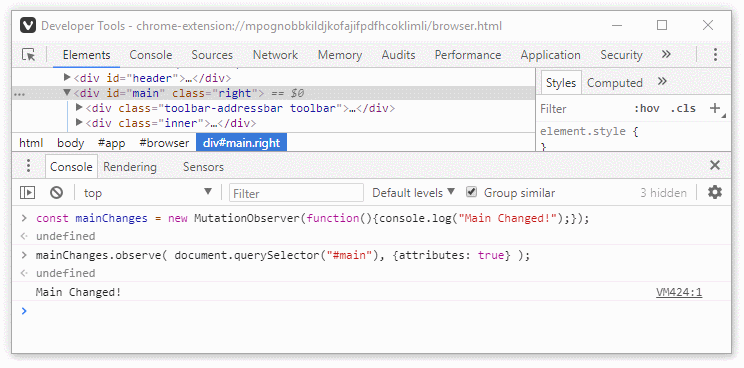Select the Computed pane tab
The width and height of the screenshot is (744, 368).
(x=614, y=83)
